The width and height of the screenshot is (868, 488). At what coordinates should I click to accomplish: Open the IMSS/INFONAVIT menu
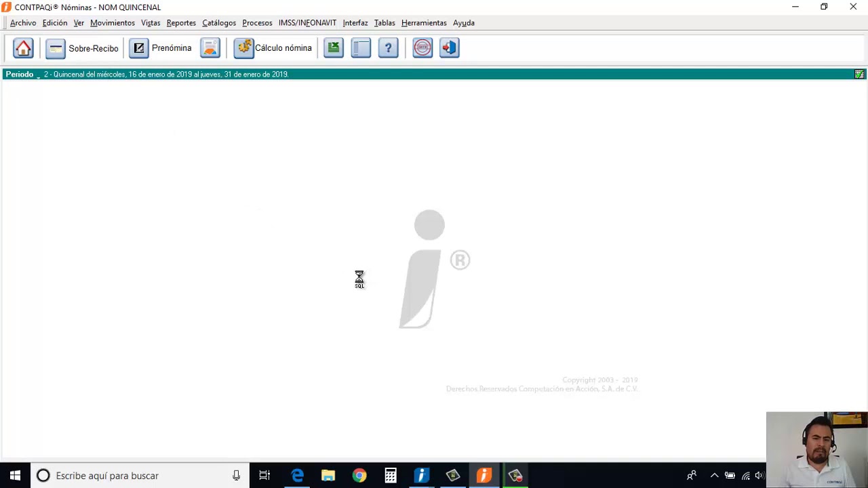[x=307, y=22]
